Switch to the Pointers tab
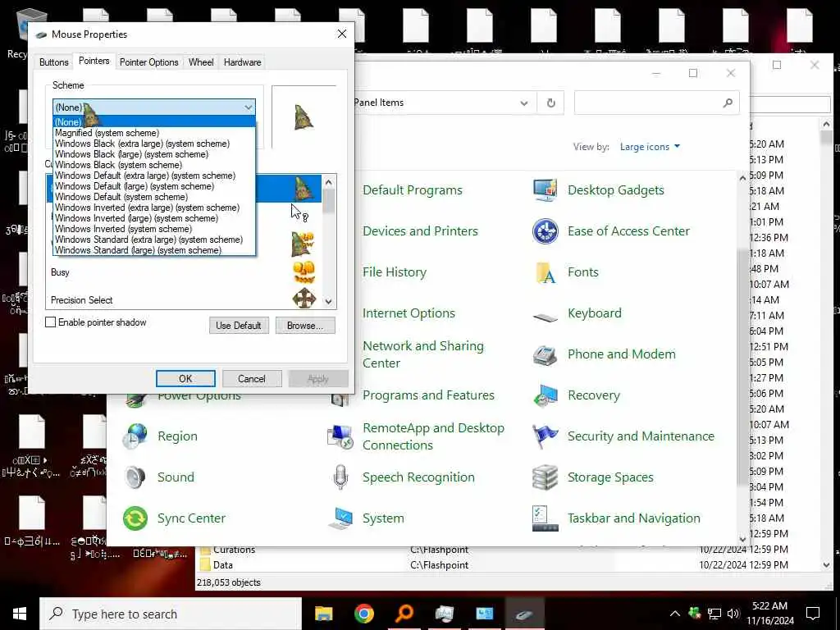The width and height of the screenshot is (840, 630). coord(94,61)
